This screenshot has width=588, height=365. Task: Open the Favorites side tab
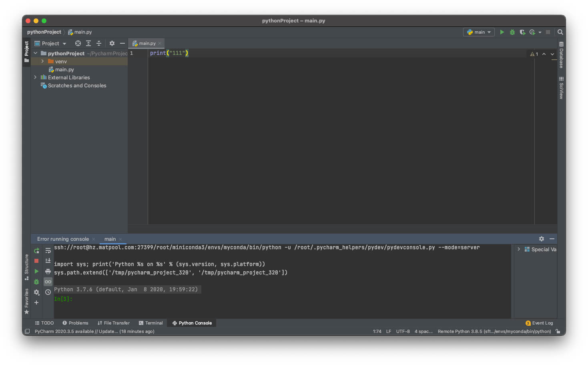[26, 301]
